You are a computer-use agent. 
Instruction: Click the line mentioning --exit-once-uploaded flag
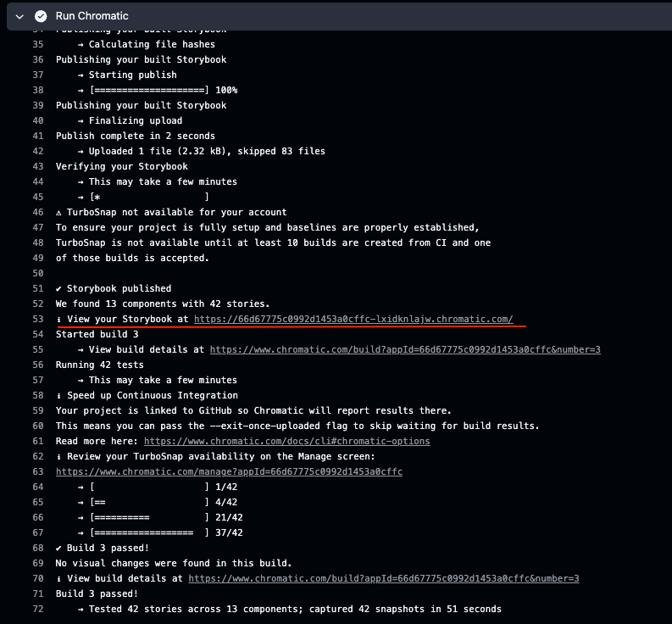click(x=297, y=426)
